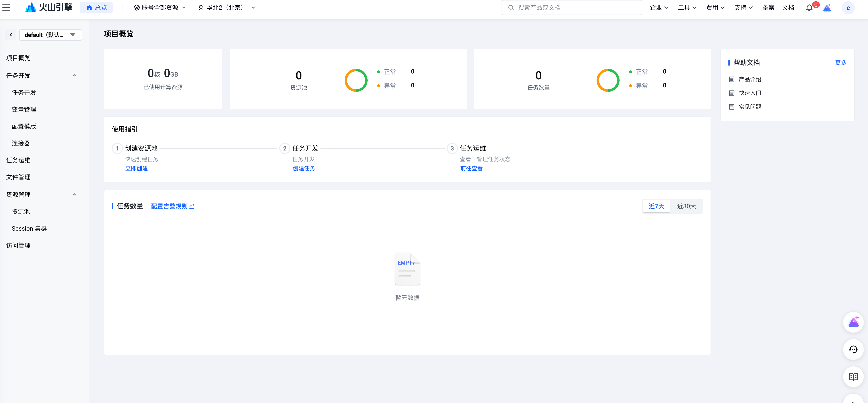Collapse the 任务开发 sidebar section
Screen dimensions: 868x403
point(74,76)
